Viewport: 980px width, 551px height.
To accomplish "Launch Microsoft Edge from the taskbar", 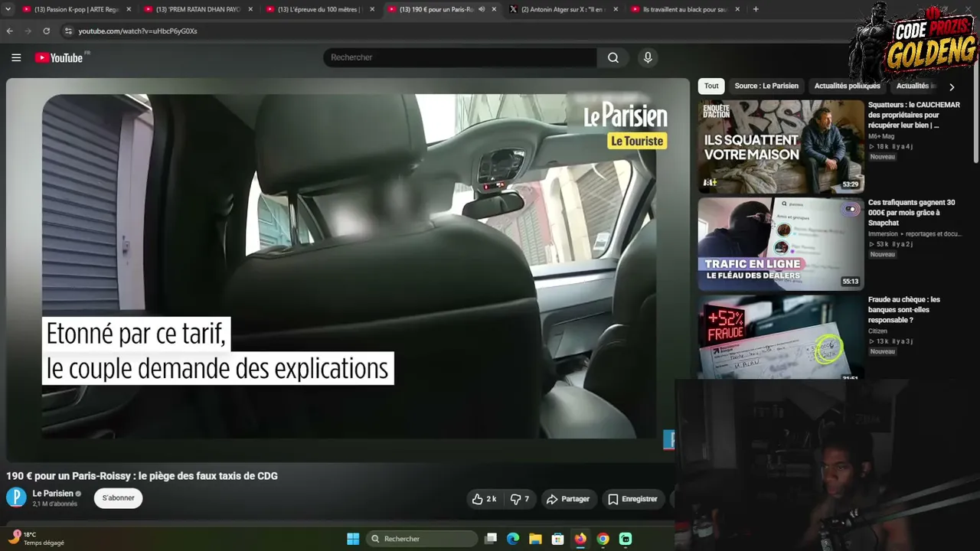I will [513, 539].
